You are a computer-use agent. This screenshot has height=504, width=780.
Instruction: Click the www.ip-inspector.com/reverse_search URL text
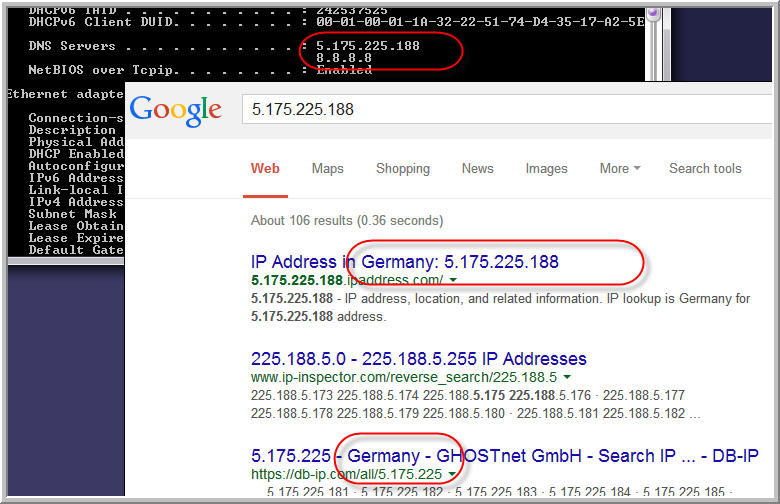(403, 377)
